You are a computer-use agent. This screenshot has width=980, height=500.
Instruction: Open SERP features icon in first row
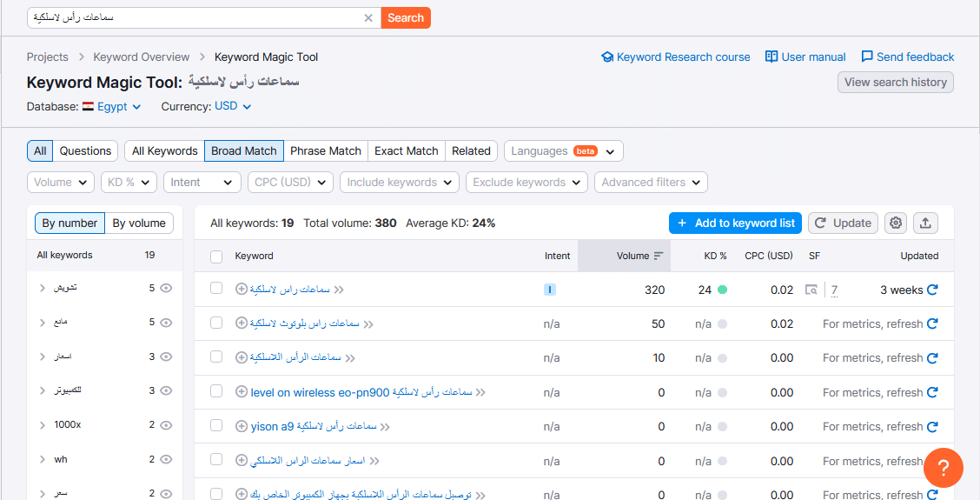coord(811,290)
